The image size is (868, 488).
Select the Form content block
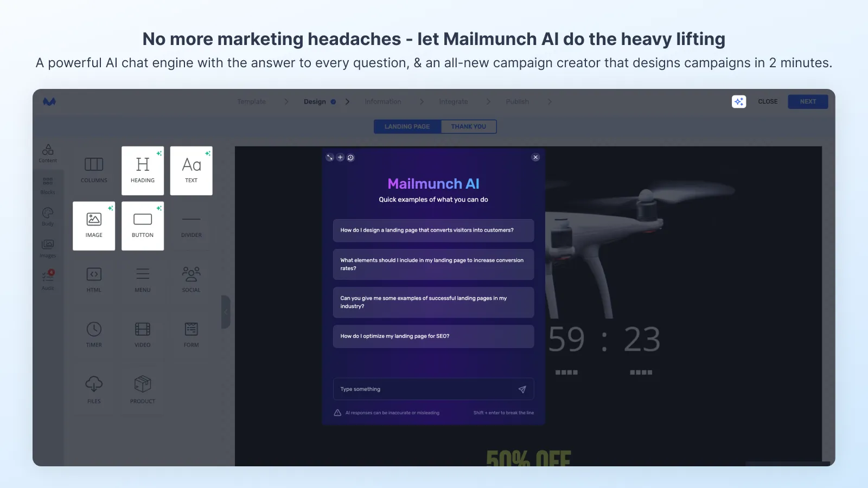[192, 336]
